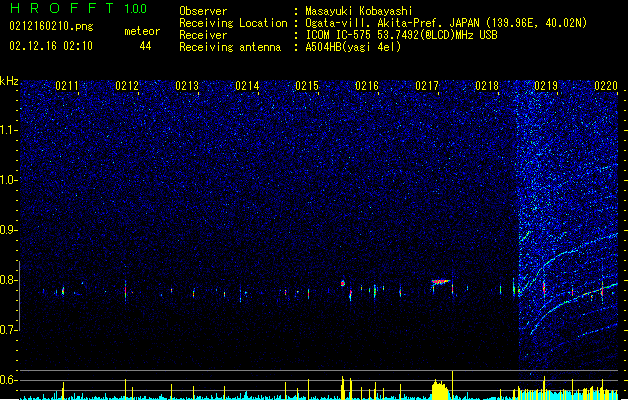Click the 0220 time marker
The height and width of the screenshot is (400, 629).
coord(606,86)
